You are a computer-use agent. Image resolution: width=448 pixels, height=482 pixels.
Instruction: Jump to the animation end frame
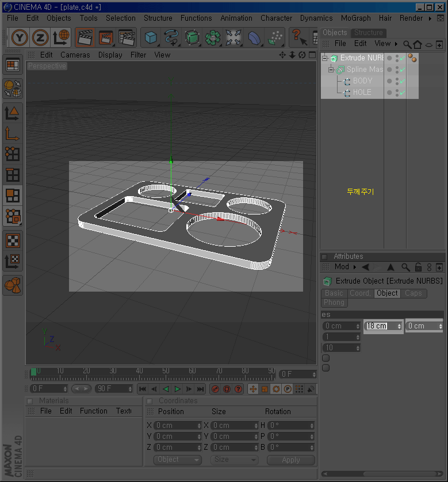tap(200, 389)
